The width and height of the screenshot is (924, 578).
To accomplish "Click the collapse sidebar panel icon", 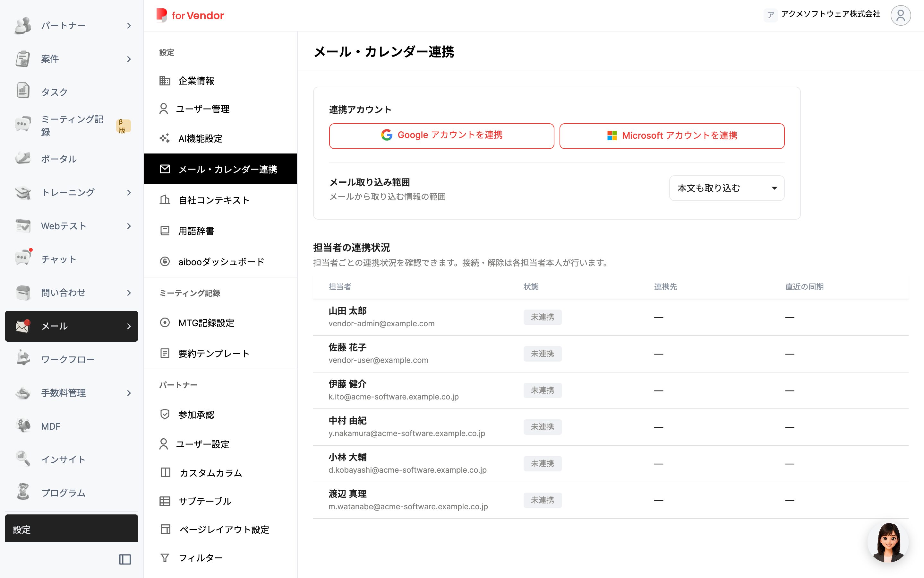I will 125,559.
